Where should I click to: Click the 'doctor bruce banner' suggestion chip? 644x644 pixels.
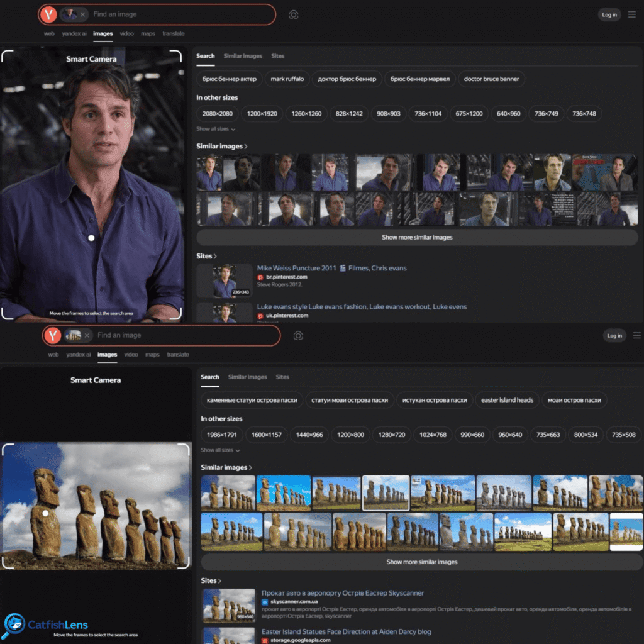pos(491,79)
